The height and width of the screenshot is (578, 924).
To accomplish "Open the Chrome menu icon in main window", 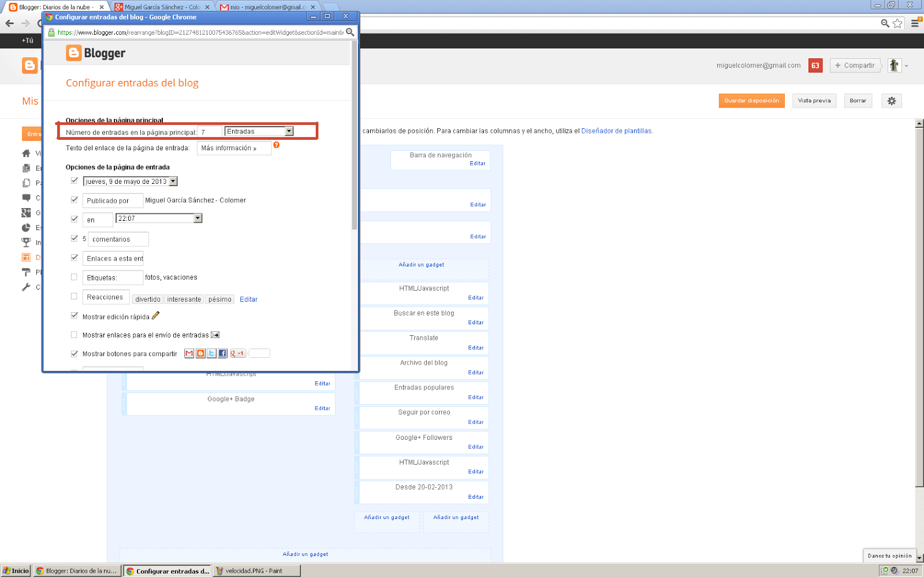I will (x=915, y=24).
